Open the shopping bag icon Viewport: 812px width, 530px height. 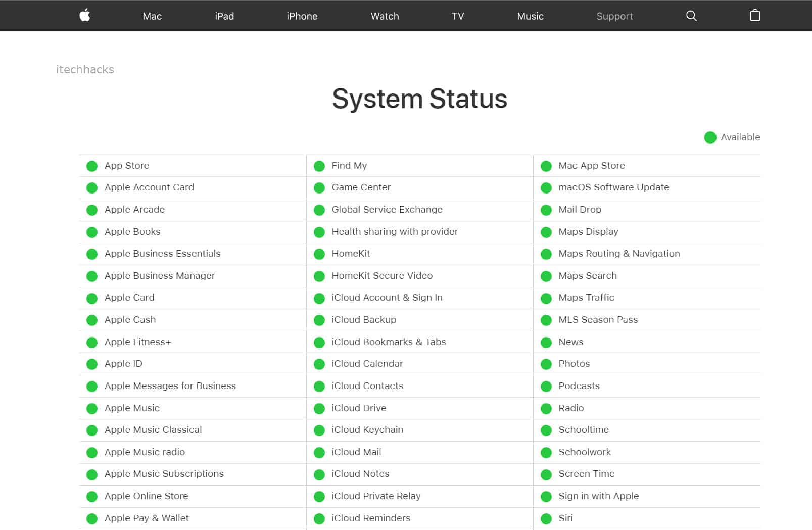pyautogui.click(x=755, y=16)
